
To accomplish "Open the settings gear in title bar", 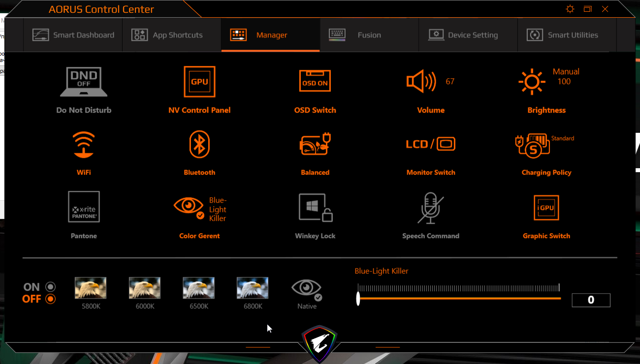I will 570,9.
